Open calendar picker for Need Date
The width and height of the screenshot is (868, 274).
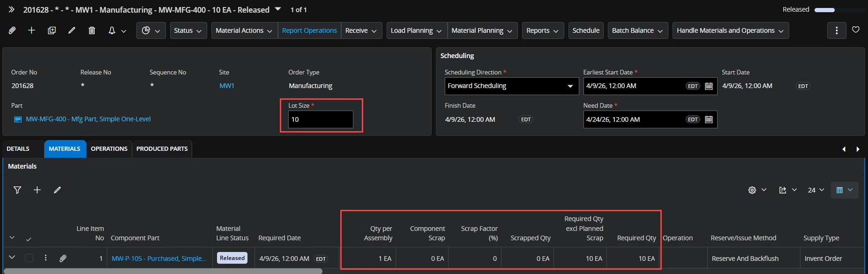pos(709,119)
